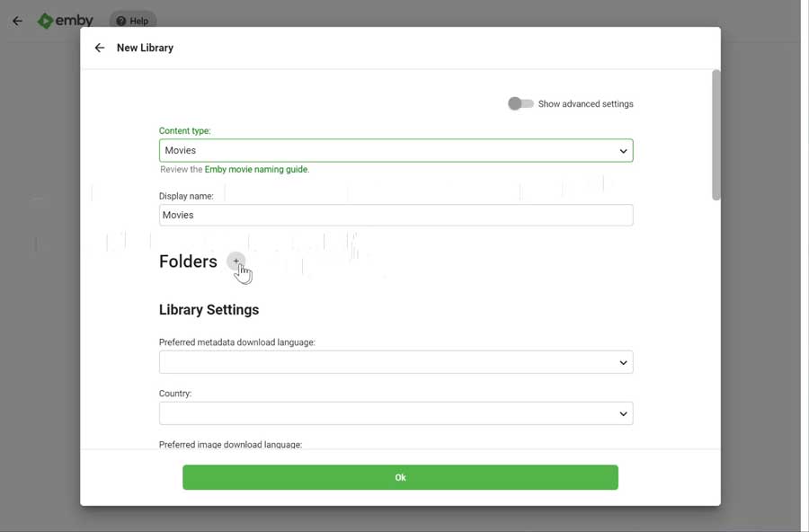
Task: Click the Show advanced settings label
Action: [585, 103]
